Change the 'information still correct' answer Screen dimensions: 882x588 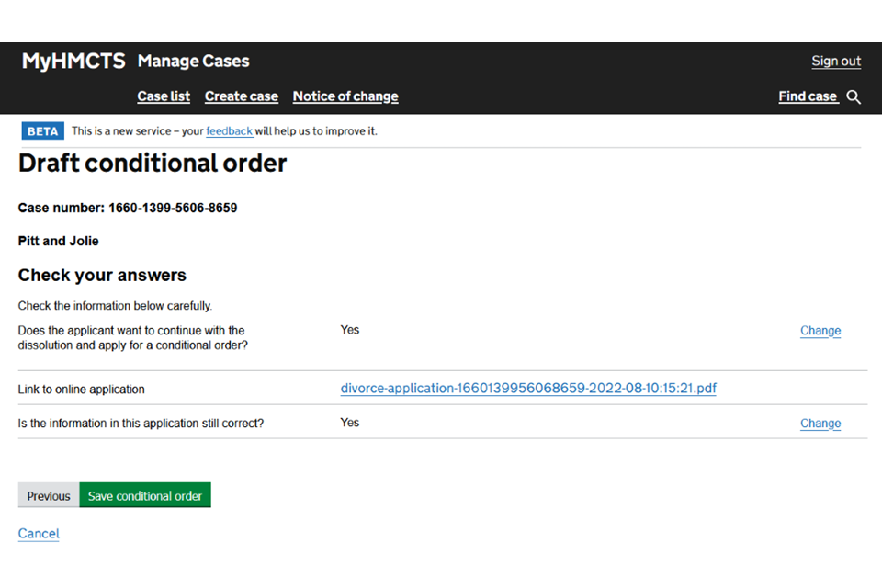pos(820,424)
